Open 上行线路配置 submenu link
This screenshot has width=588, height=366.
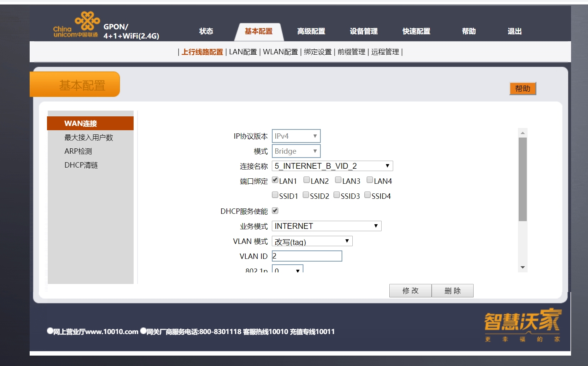202,52
